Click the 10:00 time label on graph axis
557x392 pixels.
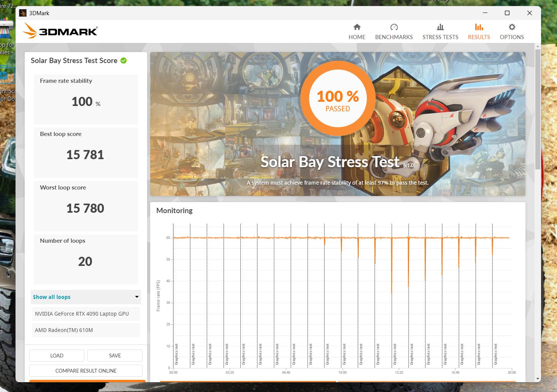pyautogui.click(x=343, y=372)
